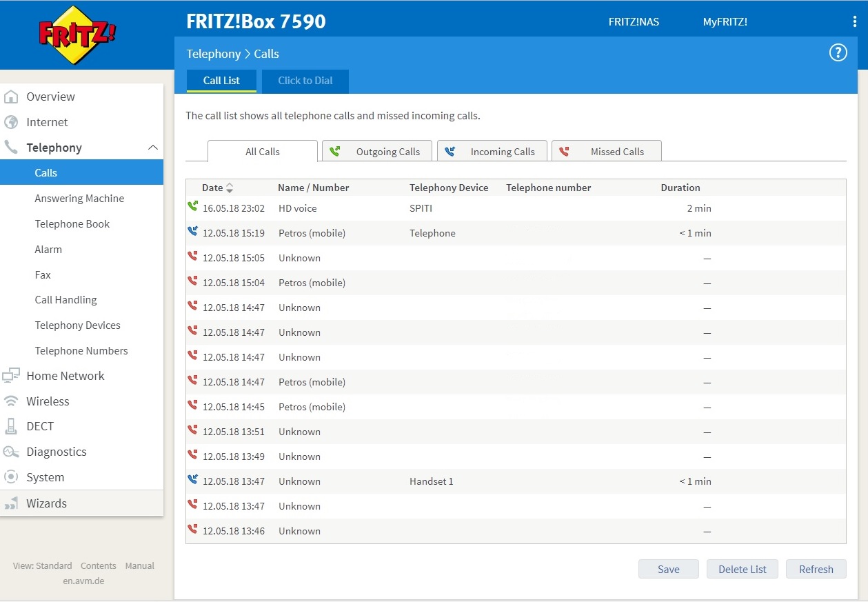Click the Name / Number column header
This screenshot has width=868, height=602.
314,188
